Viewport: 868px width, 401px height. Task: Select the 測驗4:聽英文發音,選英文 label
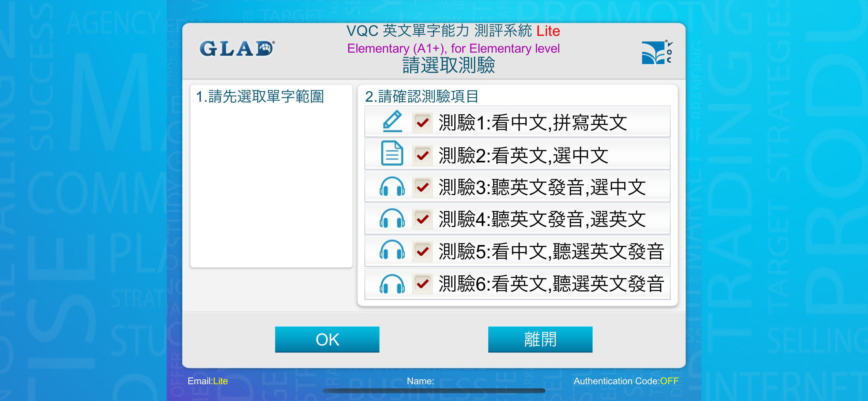542,219
